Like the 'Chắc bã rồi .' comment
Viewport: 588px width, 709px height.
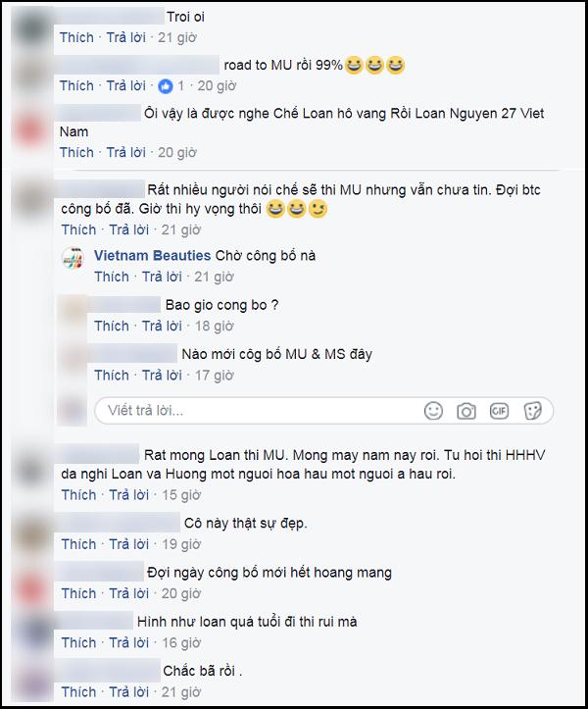tap(78, 691)
